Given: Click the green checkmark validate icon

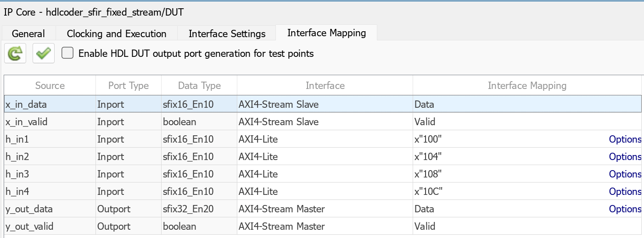Looking at the screenshot, I should click(x=44, y=54).
